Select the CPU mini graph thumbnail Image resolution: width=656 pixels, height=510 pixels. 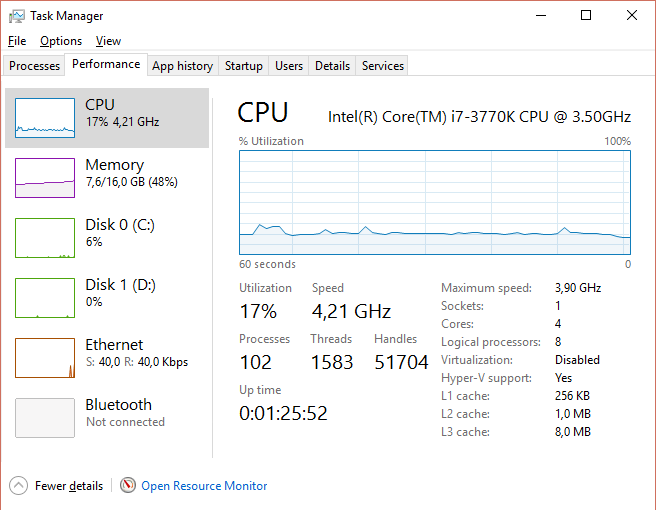click(x=45, y=118)
